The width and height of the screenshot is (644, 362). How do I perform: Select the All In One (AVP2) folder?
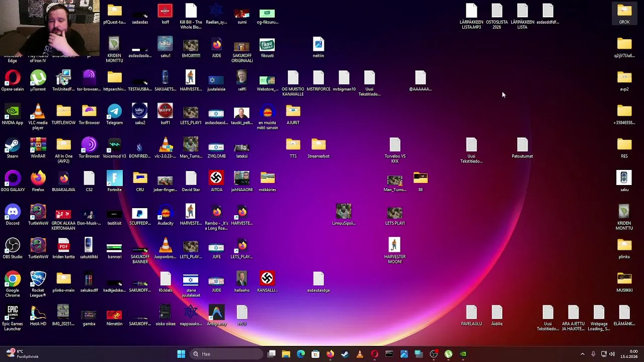pos(63,150)
